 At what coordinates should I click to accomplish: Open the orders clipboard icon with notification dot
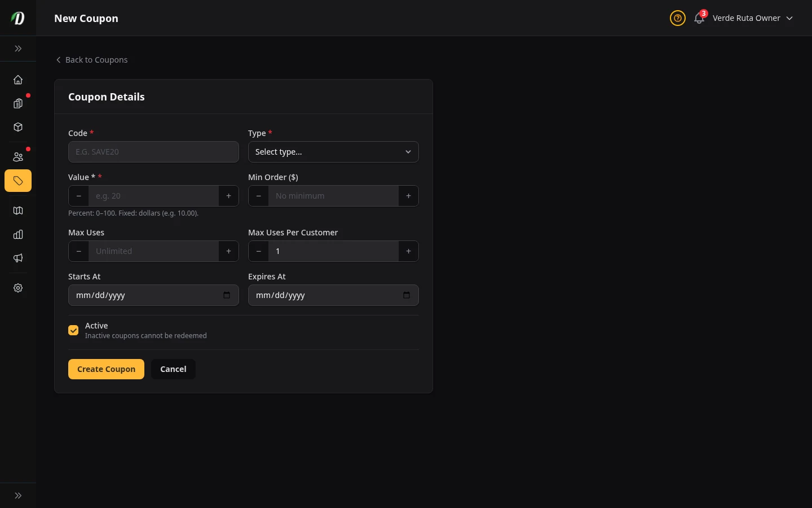pos(18,103)
